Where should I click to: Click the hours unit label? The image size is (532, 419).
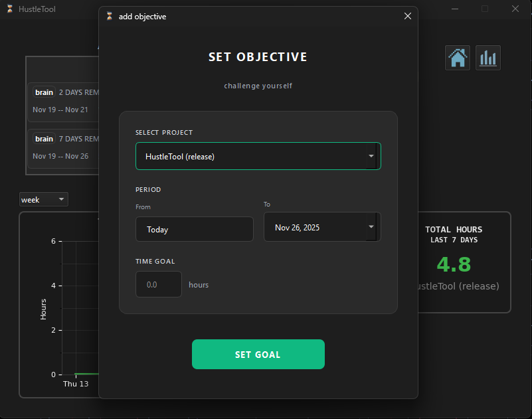click(x=199, y=285)
